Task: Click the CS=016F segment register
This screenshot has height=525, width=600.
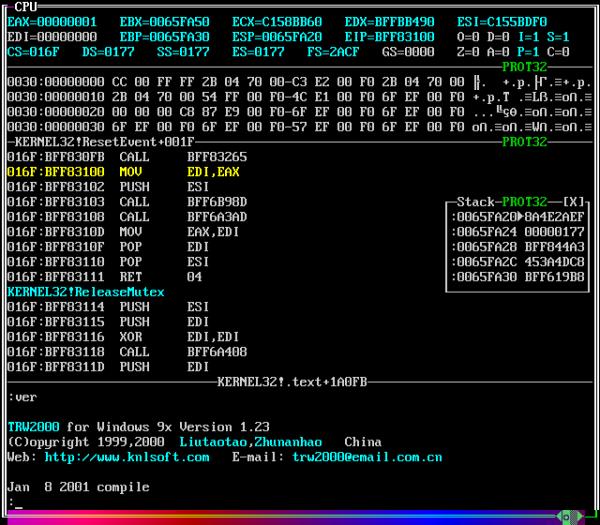Action: coord(33,52)
